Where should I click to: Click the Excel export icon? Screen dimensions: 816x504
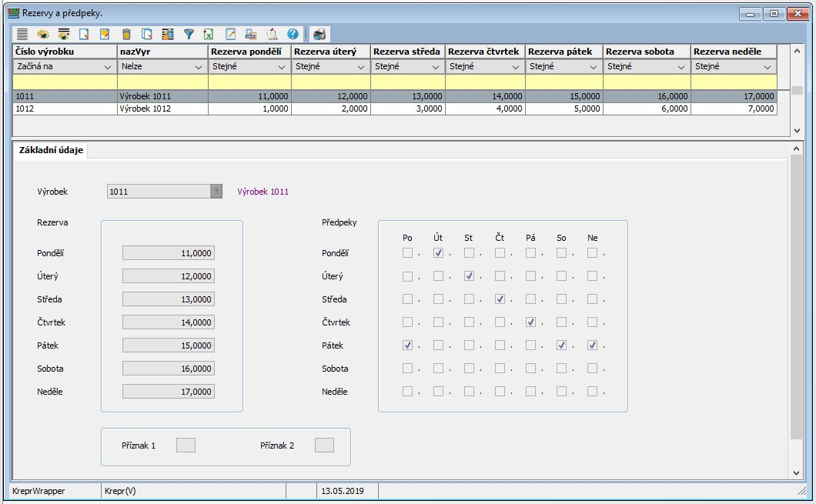(x=209, y=34)
